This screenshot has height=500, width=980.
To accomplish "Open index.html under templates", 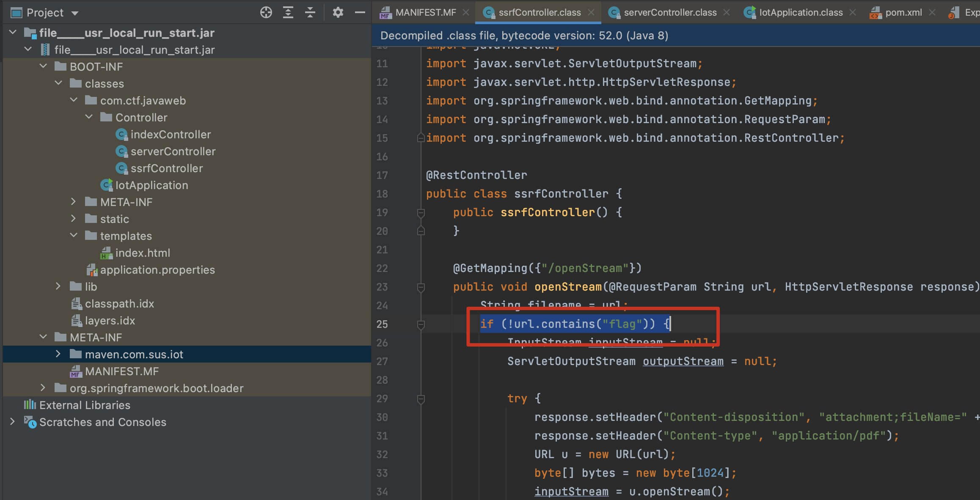I will coord(142,253).
